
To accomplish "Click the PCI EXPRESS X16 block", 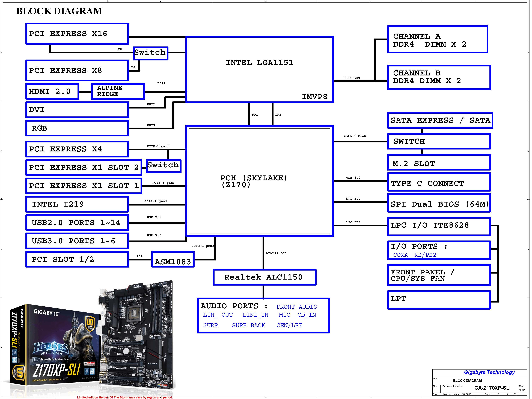I will [77, 34].
